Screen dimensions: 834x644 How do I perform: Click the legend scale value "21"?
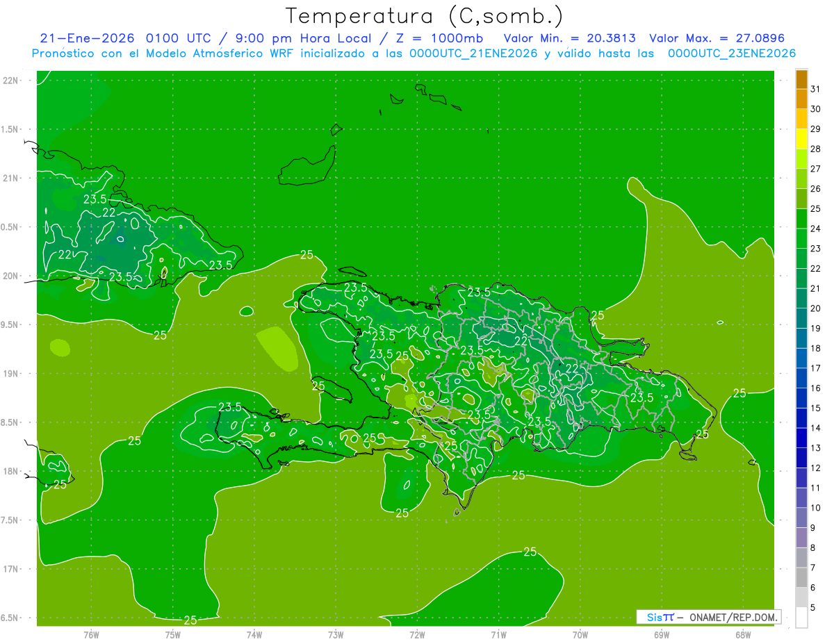click(x=816, y=289)
